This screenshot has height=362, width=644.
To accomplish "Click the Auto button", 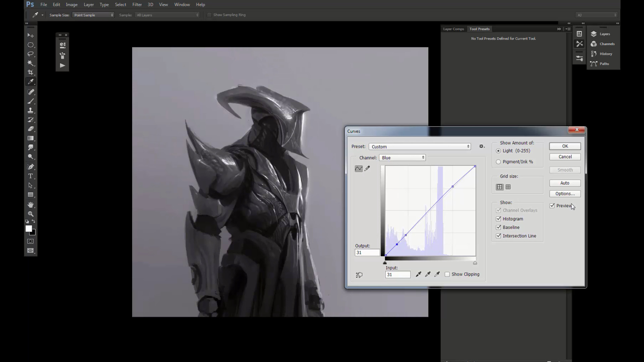I will coord(565,183).
